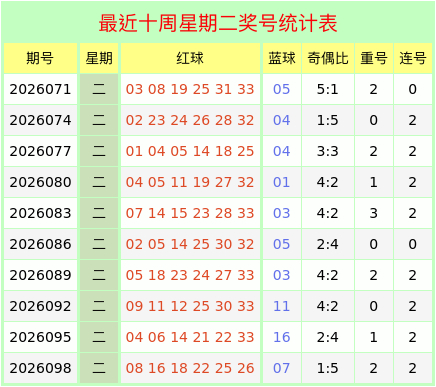Select the 期号 column header
This screenshot has width=436, height=387.
(40, 58)
